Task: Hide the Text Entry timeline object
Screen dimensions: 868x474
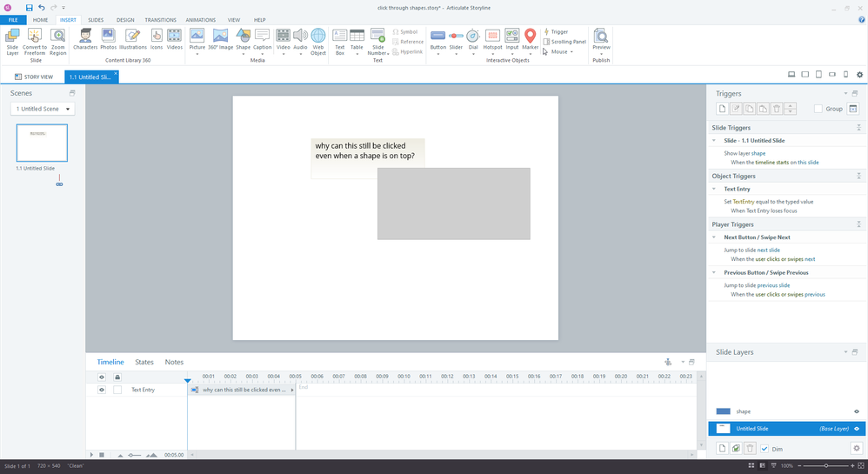Action: [102, 390]
